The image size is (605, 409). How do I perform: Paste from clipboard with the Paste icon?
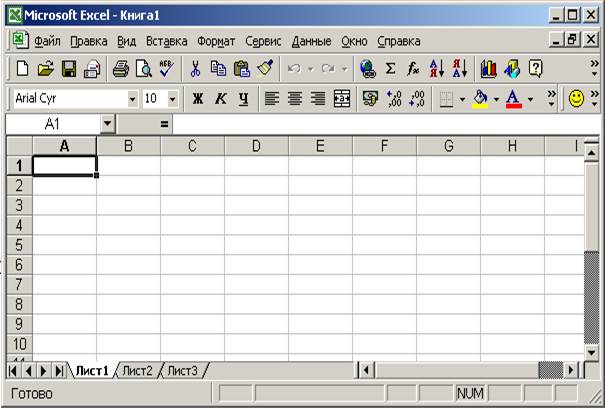[x=242, y=69]
